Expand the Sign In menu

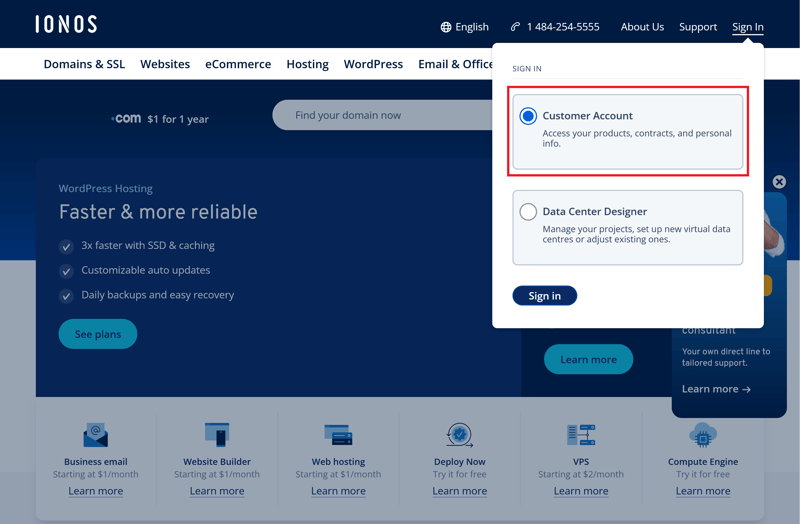tap(747, 27)
